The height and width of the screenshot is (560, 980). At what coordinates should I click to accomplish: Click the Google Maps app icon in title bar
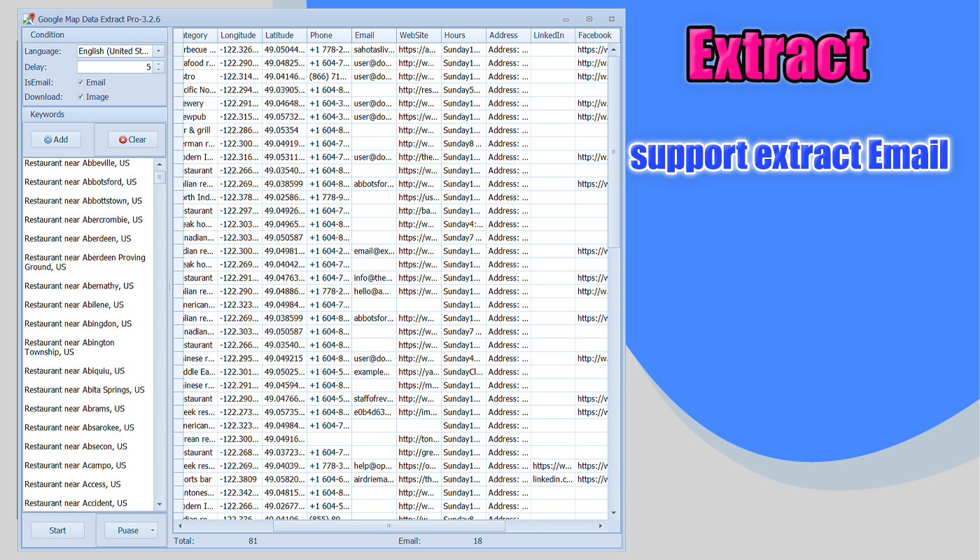click(29, 19)
